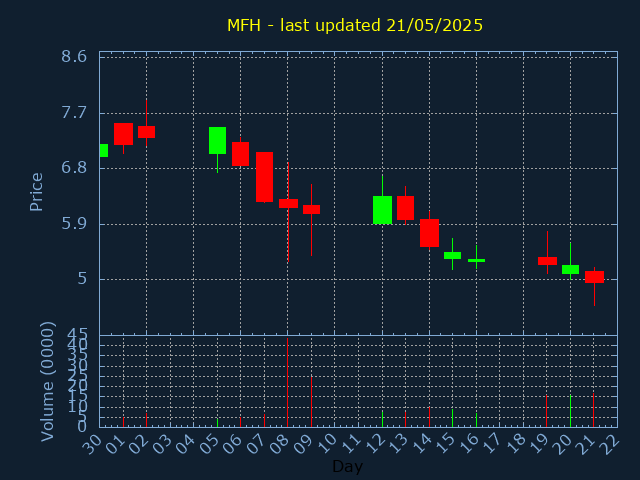Click the red candlestick body for day 09
This screenshot has height=480, width=640.
pos(311,209)
